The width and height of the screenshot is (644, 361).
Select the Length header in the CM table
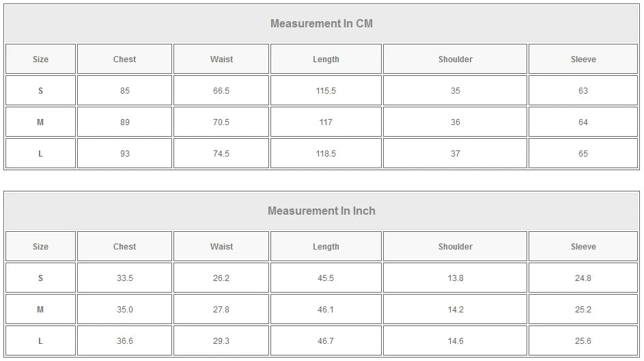click(326, 59)
